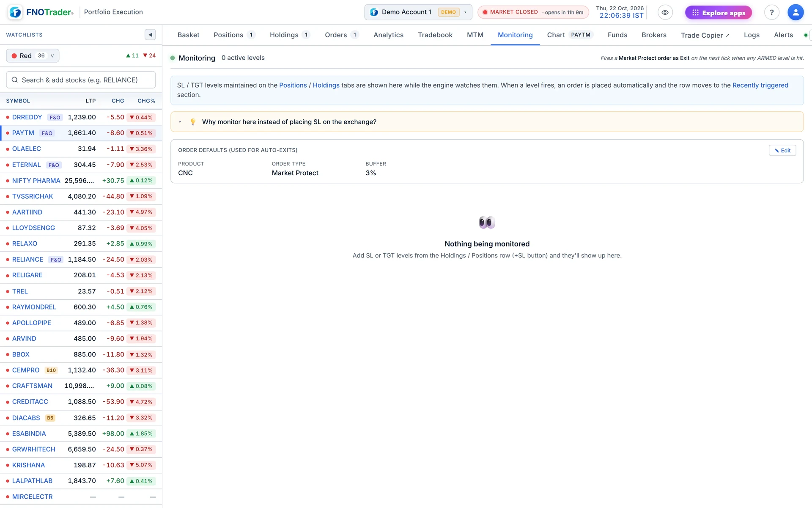This screenshot has height=508, width=812.
Task: Go to the Funds tab
Action: [x=617, y=35]
